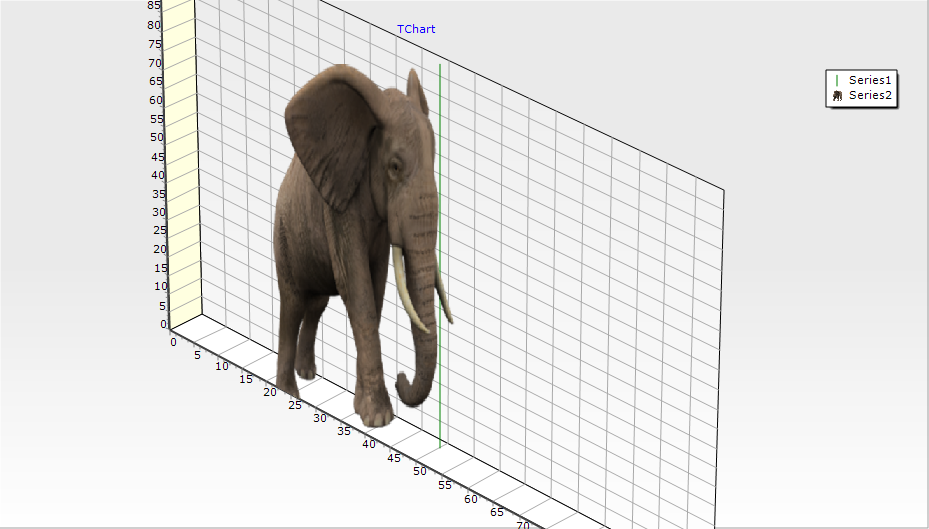Click left axis label 10

(x=161, y=287)
